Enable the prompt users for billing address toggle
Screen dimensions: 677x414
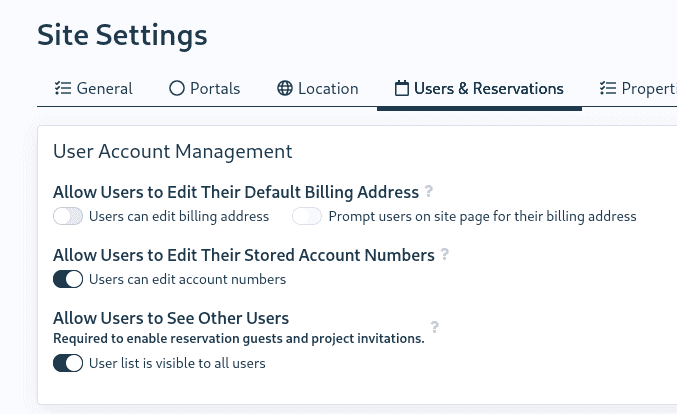307,216
